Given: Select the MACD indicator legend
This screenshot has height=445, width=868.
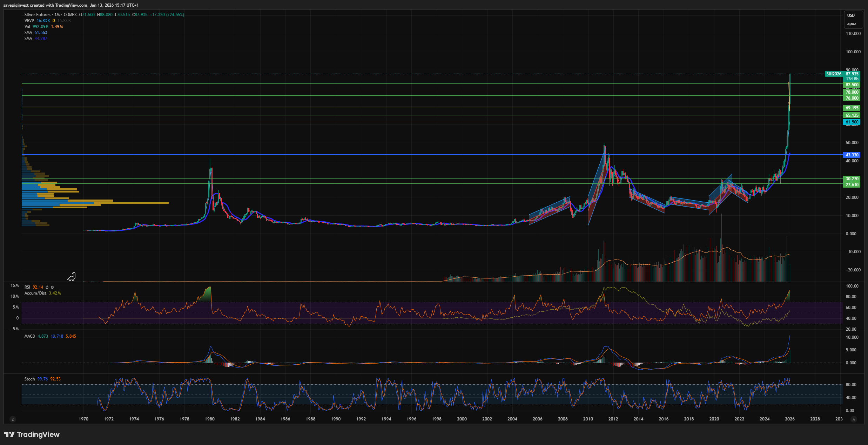Looking at the screenshot, I should (30, 336).
